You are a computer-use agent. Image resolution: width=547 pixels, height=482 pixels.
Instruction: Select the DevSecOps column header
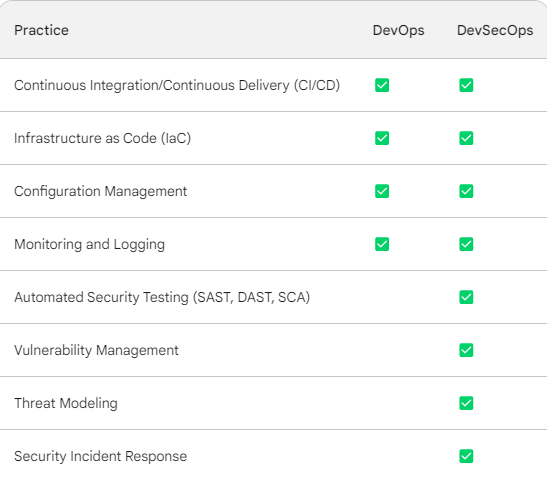(x=495, y=30)
